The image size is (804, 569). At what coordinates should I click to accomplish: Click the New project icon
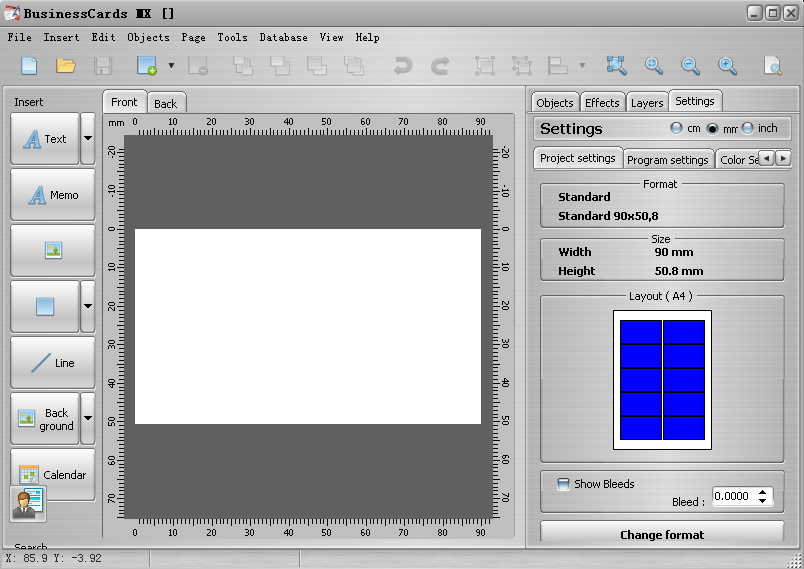(x=30, y=66)
